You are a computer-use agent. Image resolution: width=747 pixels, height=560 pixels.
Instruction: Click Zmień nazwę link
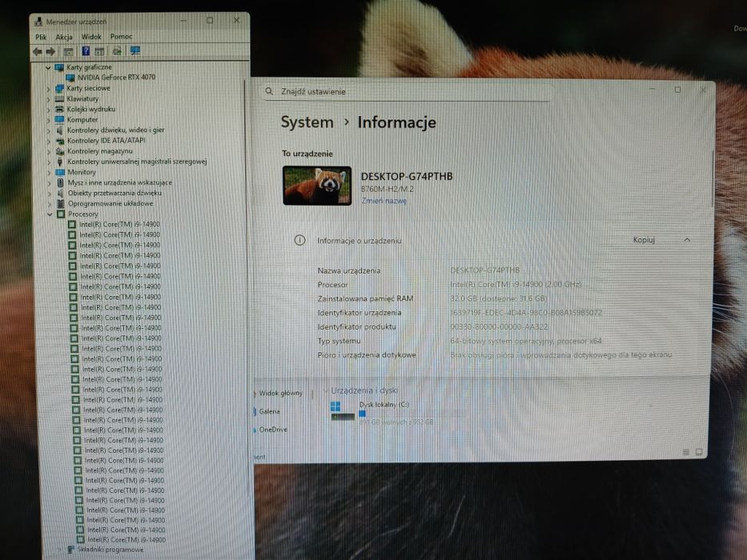click(384, 201)
